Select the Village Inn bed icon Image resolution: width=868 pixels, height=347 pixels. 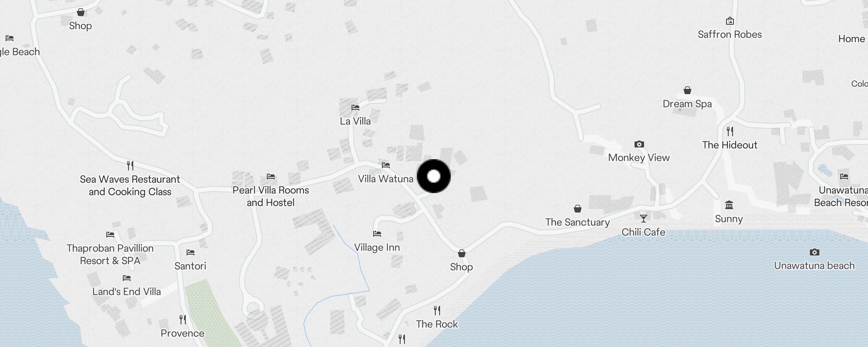(377, 234)
